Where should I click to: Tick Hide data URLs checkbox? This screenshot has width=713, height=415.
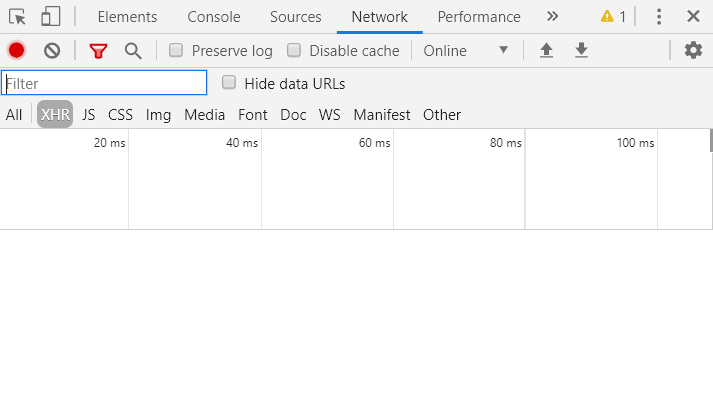point(229,83)
